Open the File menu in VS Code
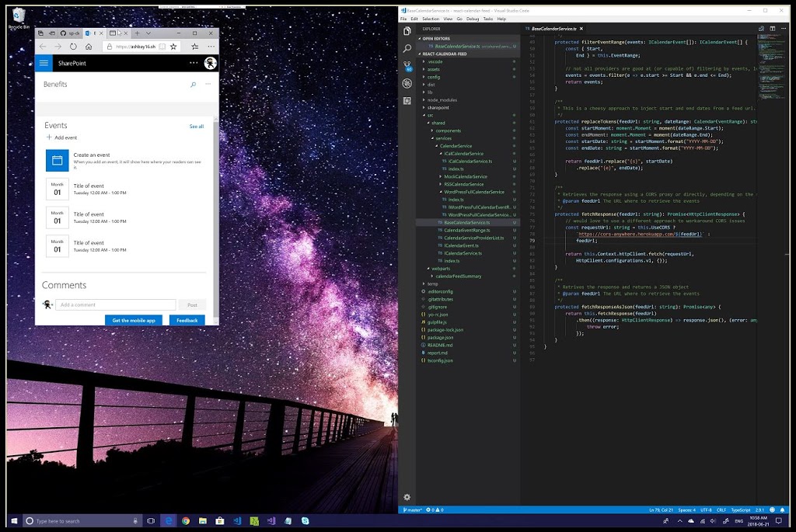Screen dimensions: 796x532 403,19
